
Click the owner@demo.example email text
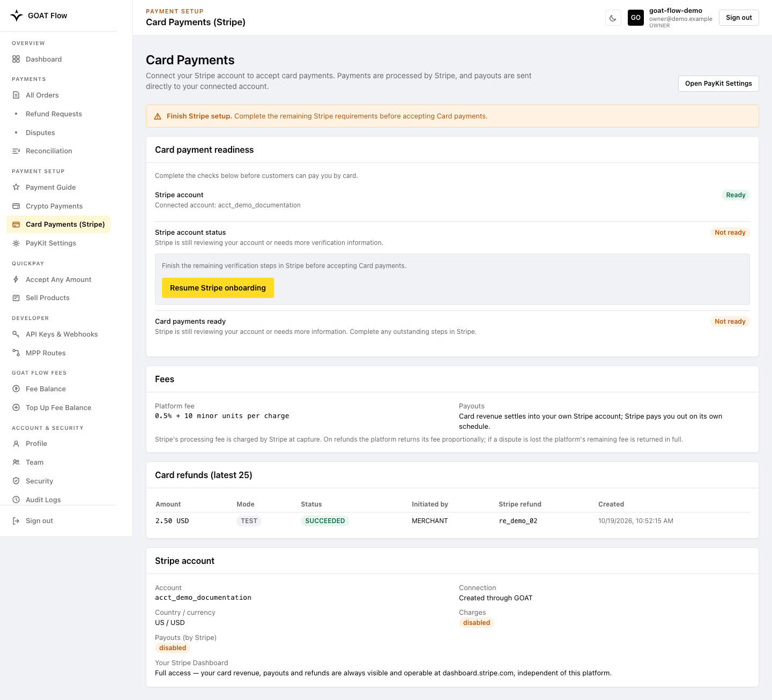[x=681, y=19]
